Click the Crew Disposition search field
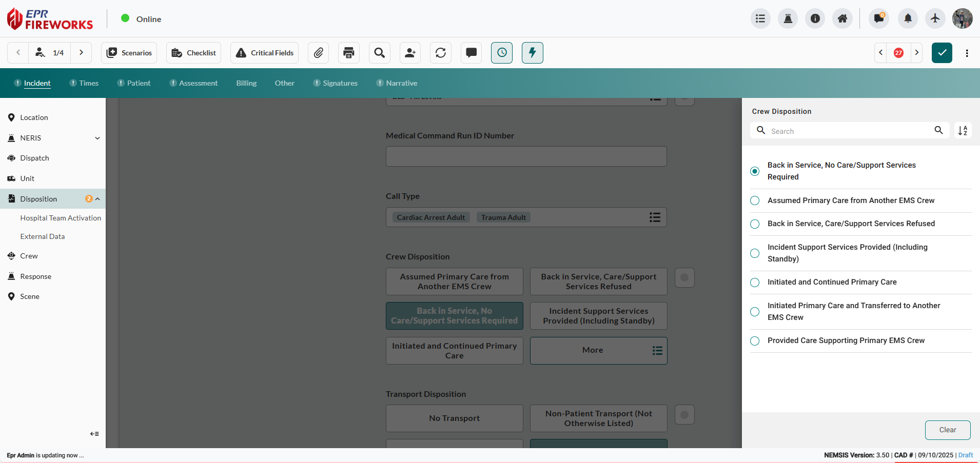The width and height of the screenshot is (980, 463). point(847,131)
